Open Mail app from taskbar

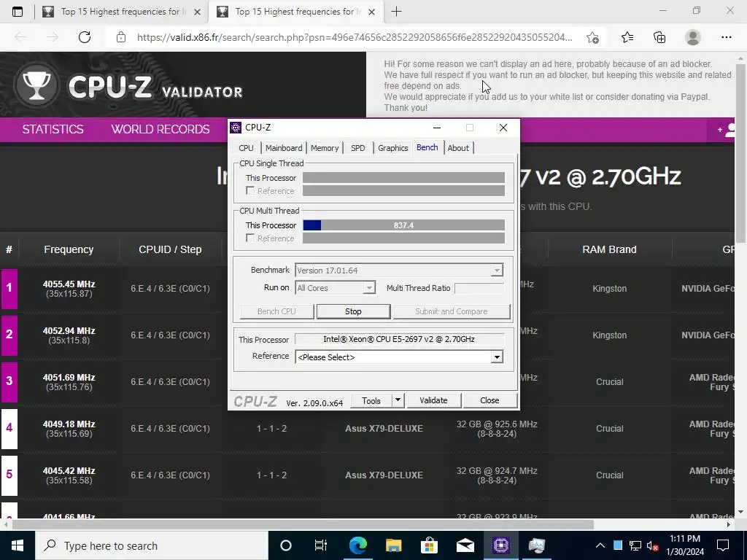[465, 545]
